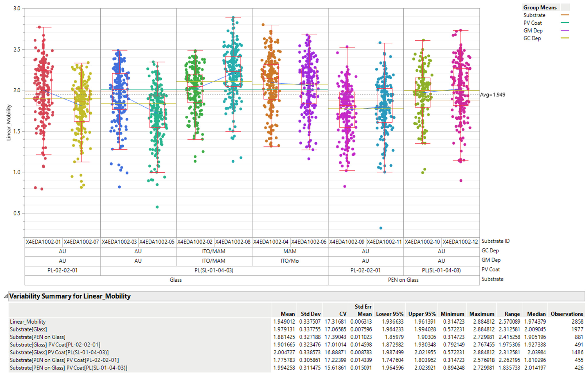
Task: Select the Substrate[PEN on Glass] summary row
Action: point(38,337)
